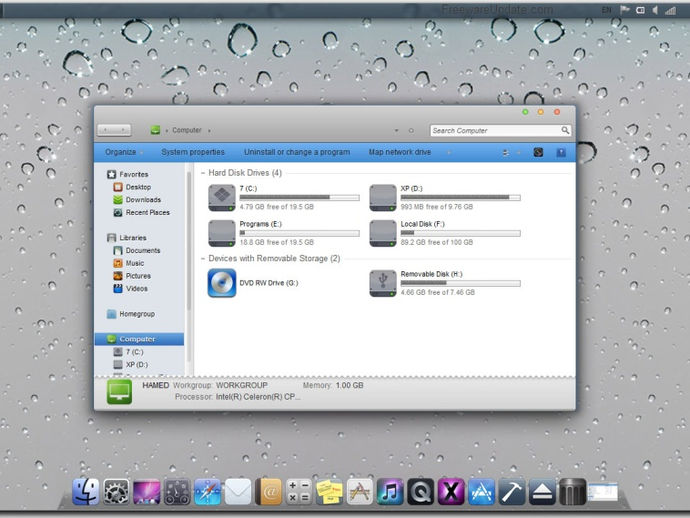This screenshot has width=690, height=518.
Task: Click the search magnifier icon
Action: [x=565, y=130]
